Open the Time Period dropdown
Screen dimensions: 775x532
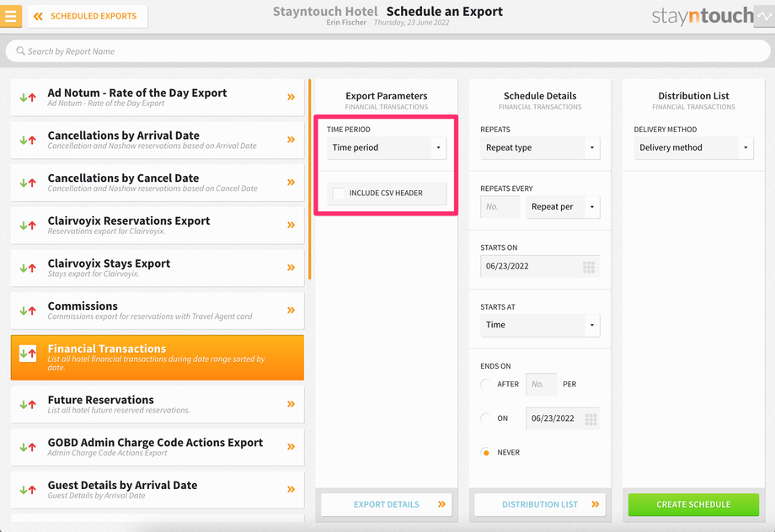click(x=387, y=147)
